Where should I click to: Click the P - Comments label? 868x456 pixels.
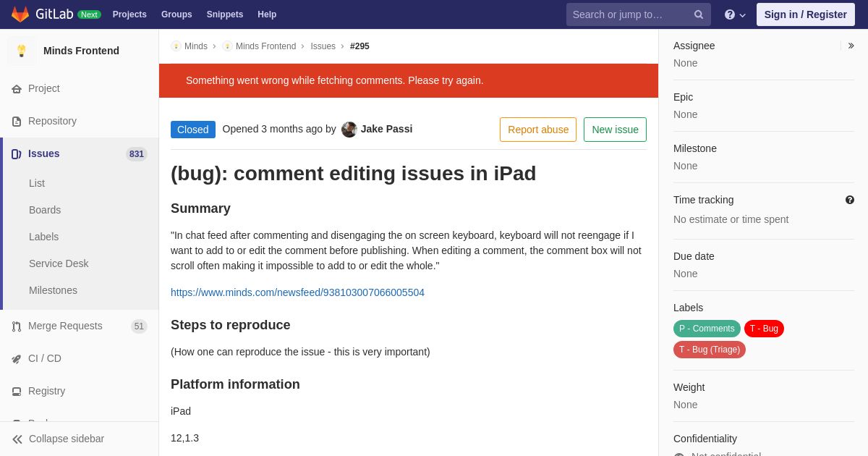click(x=707, y=329)
